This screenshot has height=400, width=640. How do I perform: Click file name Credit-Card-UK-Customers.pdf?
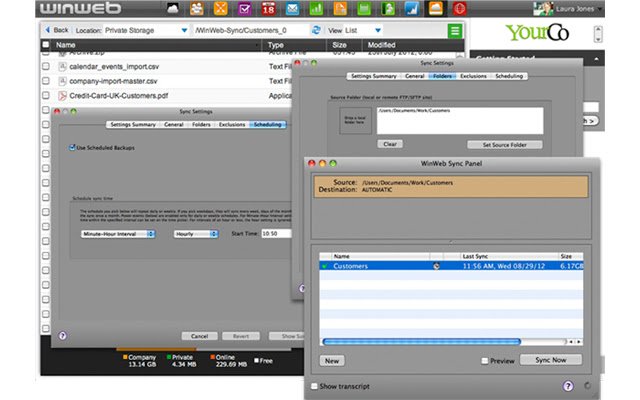pyautogui.click(x=118, y=96)
